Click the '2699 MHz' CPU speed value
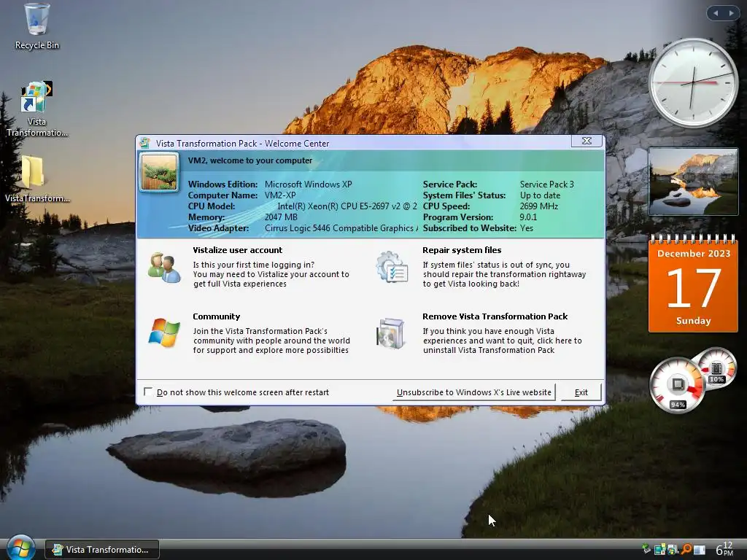747x560 pixels. [x=539, y=206]
